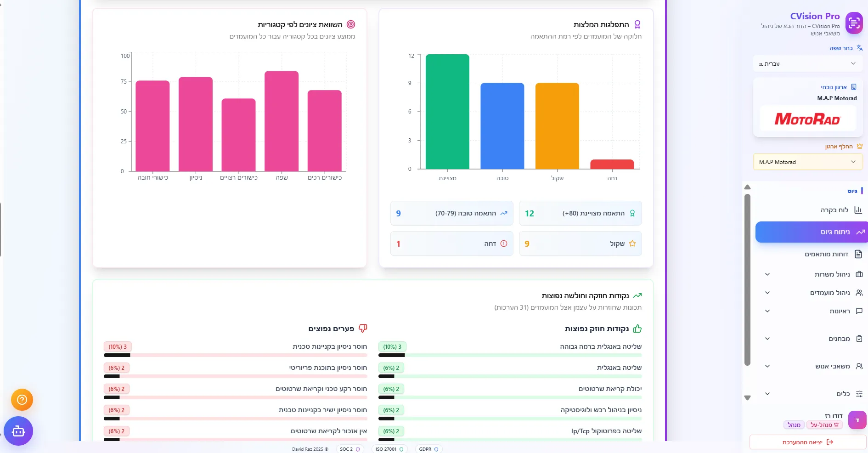Expand כלים section chevron
This screenshot has width=868, height=453.
click(x=767, y=394)
